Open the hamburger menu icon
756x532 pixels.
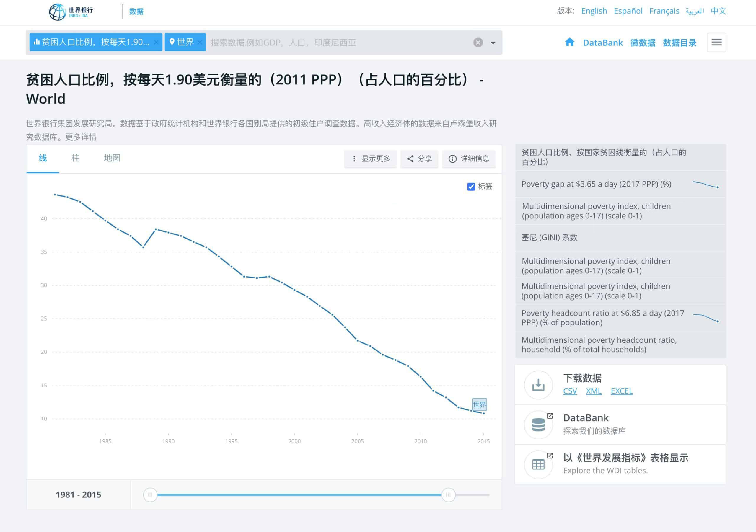(716, 42)
